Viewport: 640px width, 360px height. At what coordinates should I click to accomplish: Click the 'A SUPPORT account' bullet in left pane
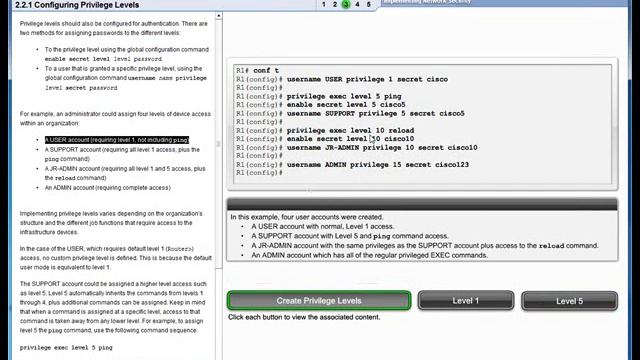tap(122, 154)
